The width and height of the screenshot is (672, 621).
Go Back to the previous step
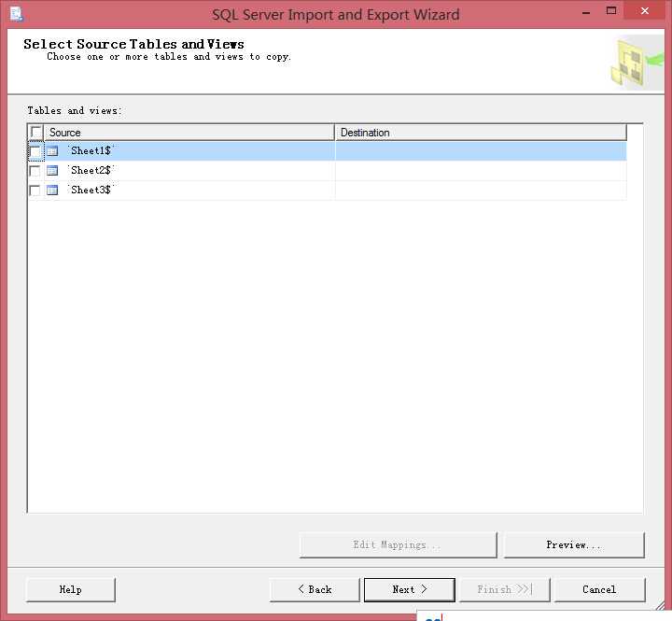coord(315,589)
